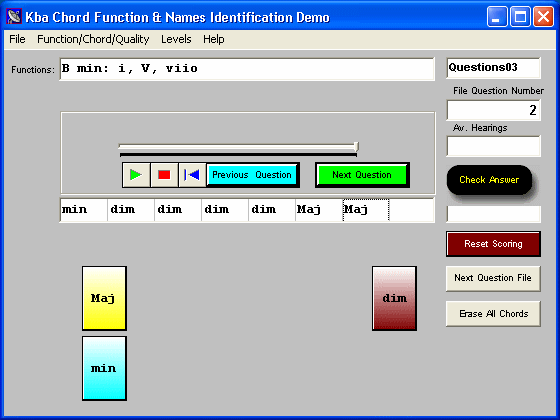Screen dimensions: 560x420
Task: Select the sixth chord cell 'Maj'
Action: pyautogui.click(x=319, y=210)
